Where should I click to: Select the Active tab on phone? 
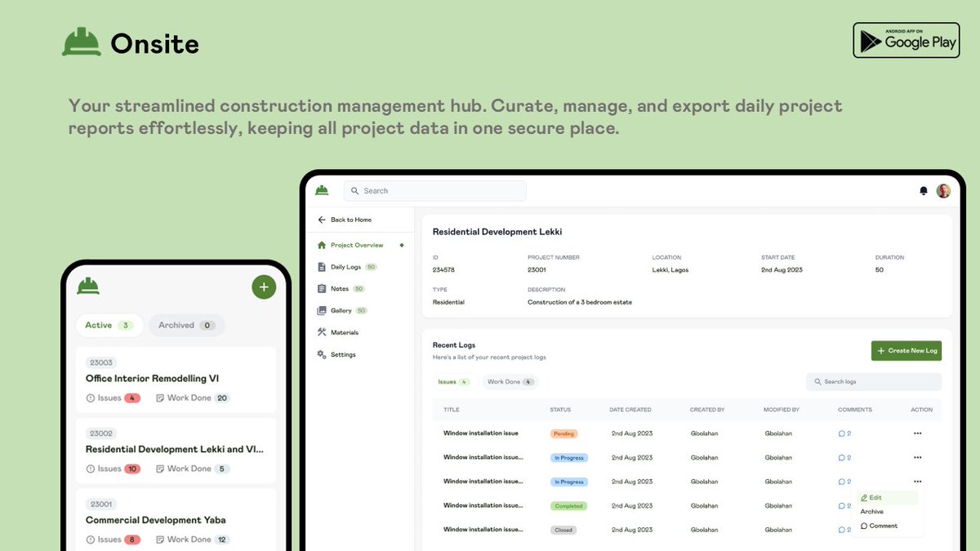click(109, 325)
